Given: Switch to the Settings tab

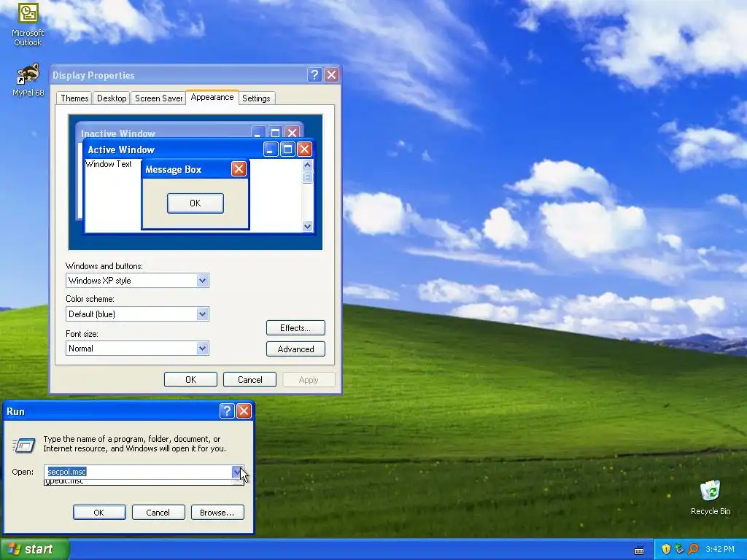Looking at the screenshot, I should coord(256,98).
